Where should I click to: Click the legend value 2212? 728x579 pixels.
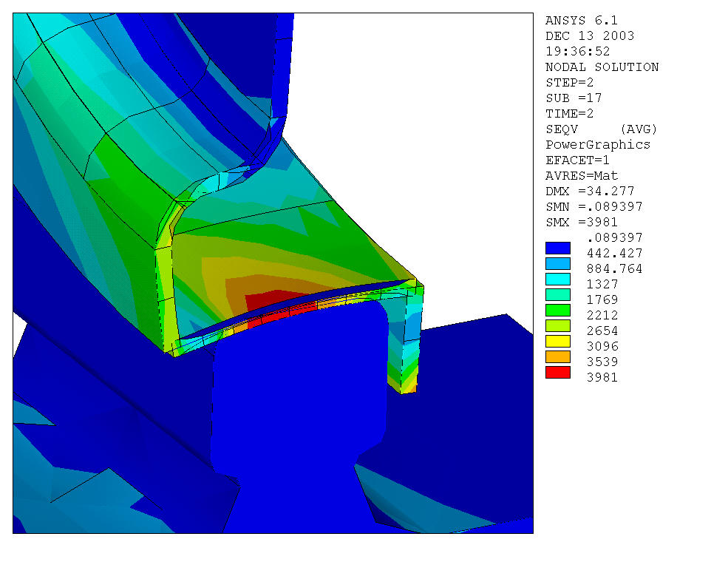tap(602, 316)
